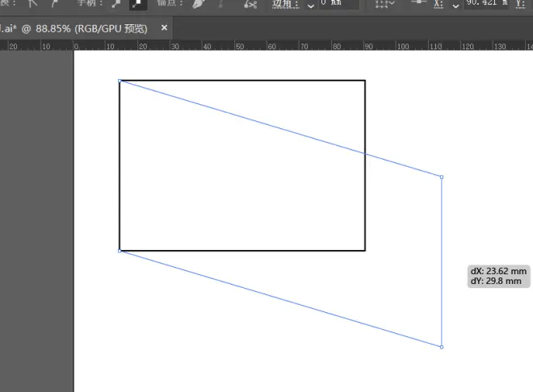533x392 pixels.
Task: Click the X value field 90.421
Action: pos(486,4)
